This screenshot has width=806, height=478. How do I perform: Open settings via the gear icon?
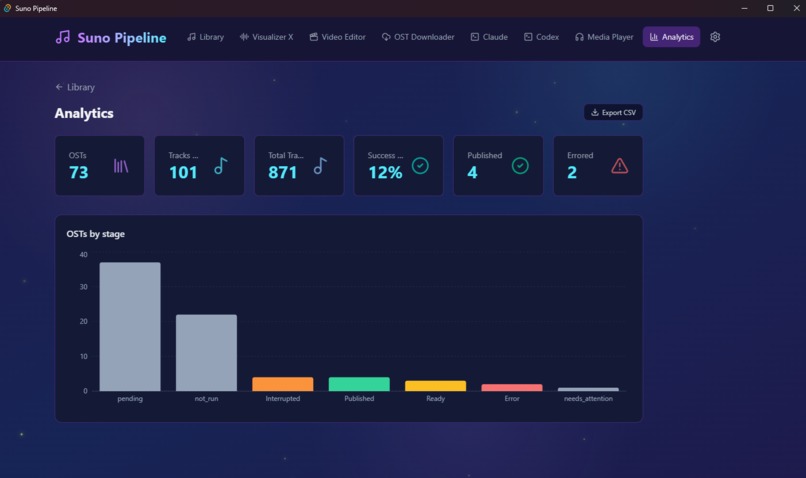(715, 37)
